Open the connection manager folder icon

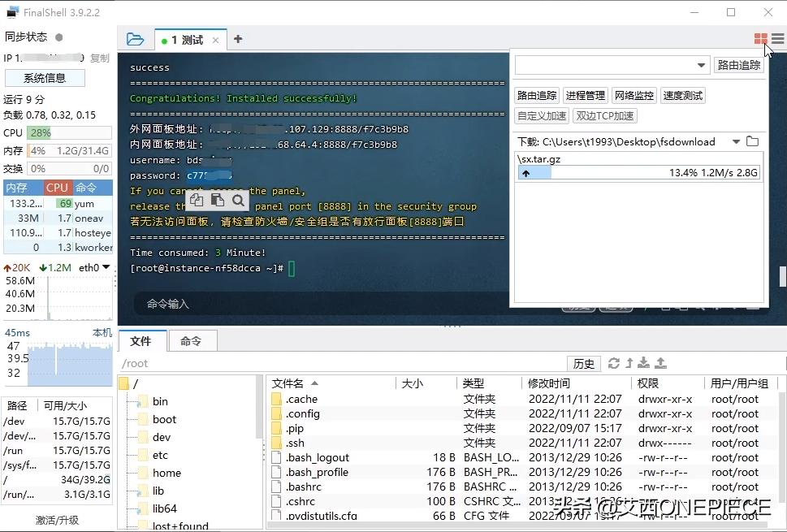click(135, 39)
